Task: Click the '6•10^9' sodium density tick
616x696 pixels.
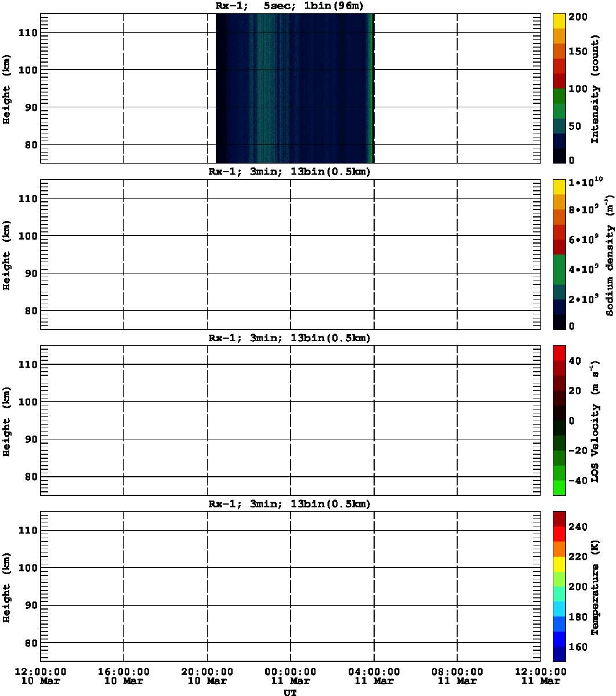Action: coord(584,239)
